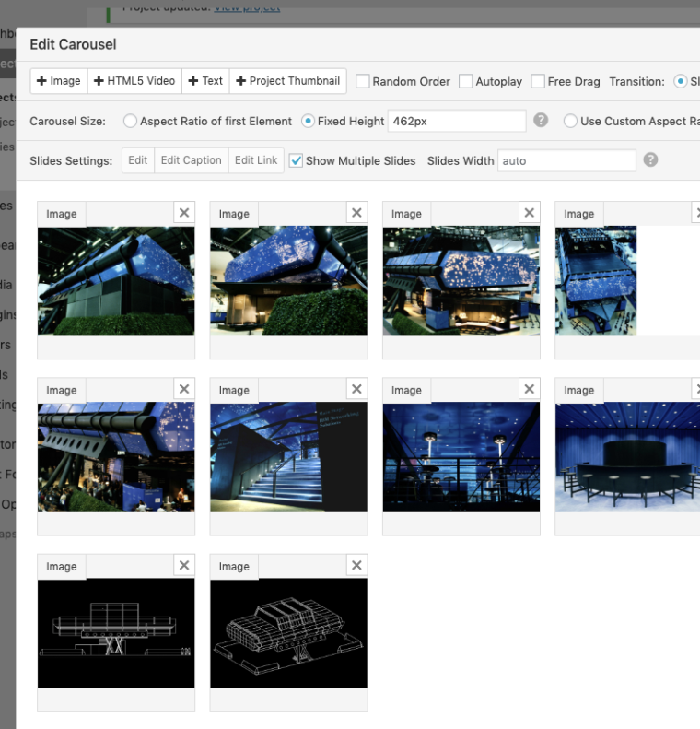Open Edit Caption for selected slide
This screenshot has width=700, height=729.
coord(191,160)
